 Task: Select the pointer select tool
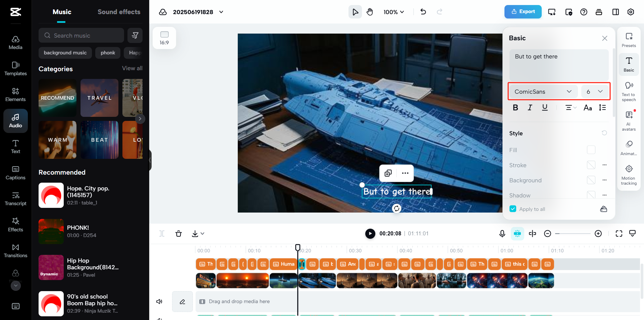355,12
